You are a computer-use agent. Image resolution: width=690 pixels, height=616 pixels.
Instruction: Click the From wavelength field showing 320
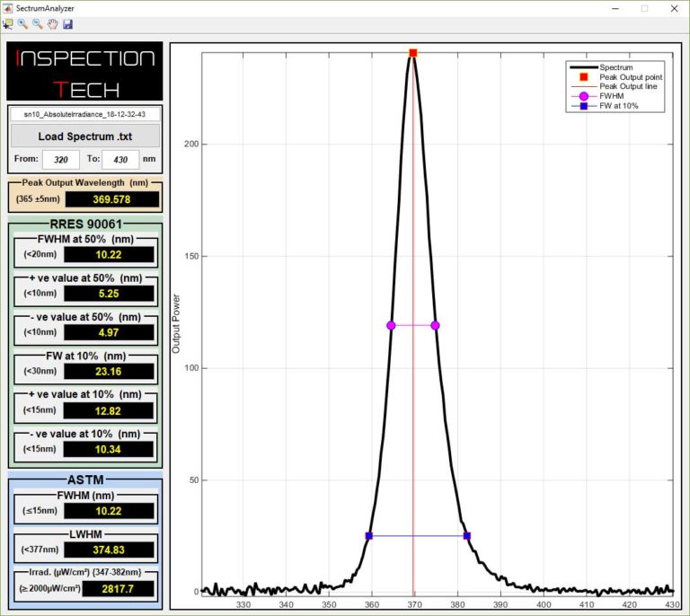(x=61, y=159)
